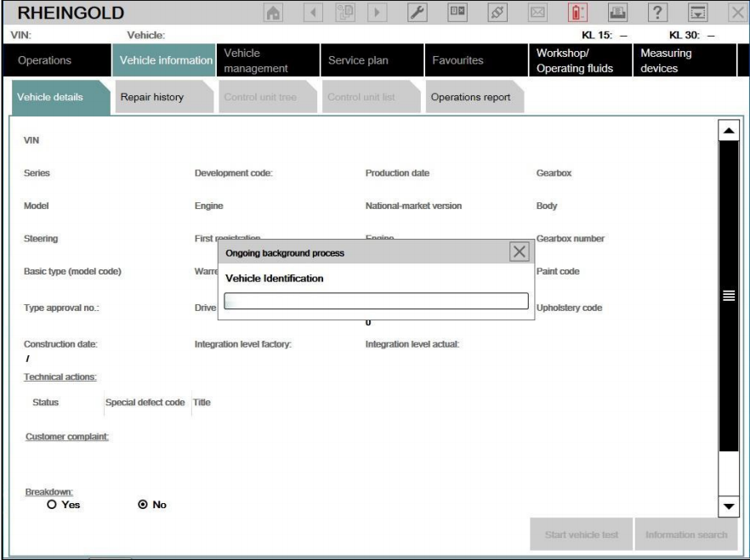750x560 pixels.
Task: Open the connection plug icon
Action: (x=497, y=13)
